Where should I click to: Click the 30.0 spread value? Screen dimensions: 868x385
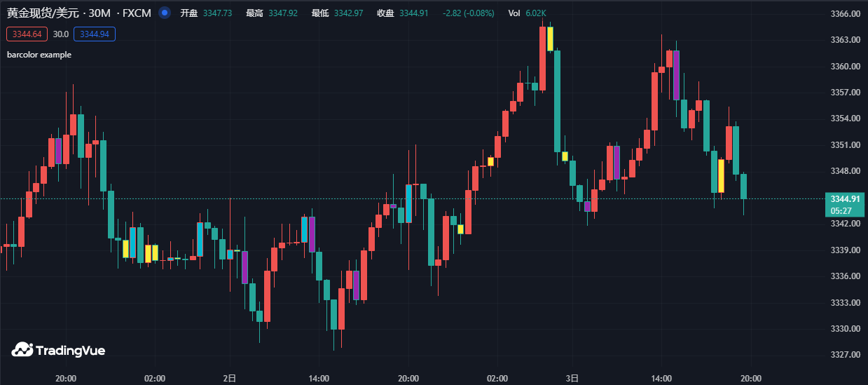[61, 34]
